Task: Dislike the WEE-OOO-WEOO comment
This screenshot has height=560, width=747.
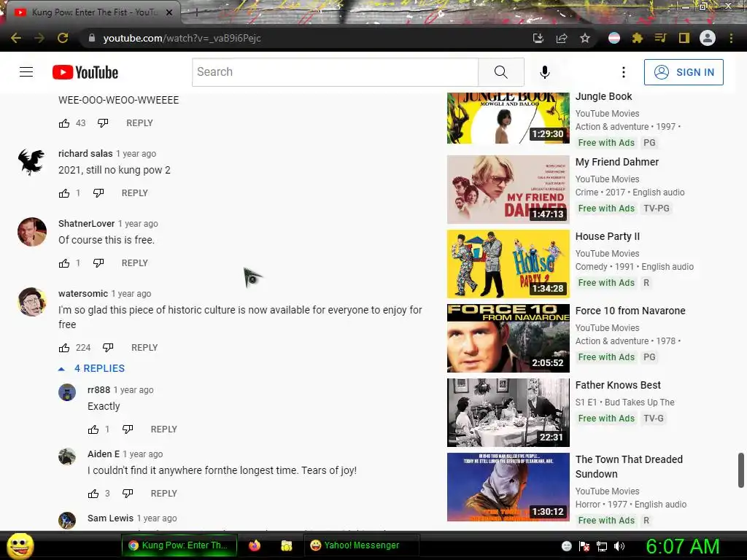Action: click(x=103, y=122)
